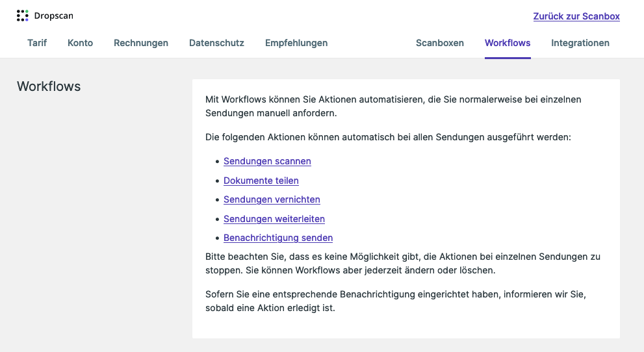The width and height of the screenshot is (644, 352).
Task: Click the Workflows page heading
Action: [x=49, y=86]
